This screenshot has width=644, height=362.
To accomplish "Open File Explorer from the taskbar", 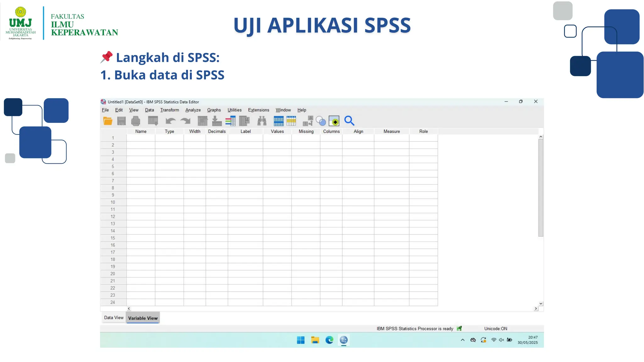I will coord(315,340).
